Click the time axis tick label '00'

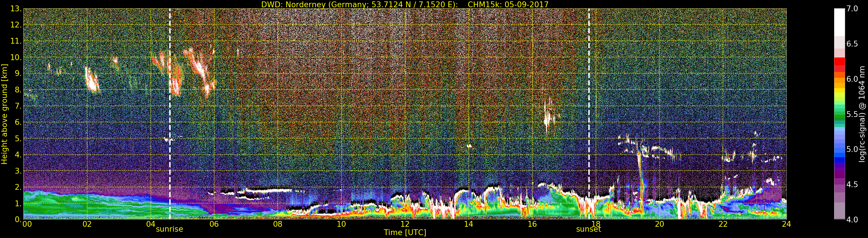pyautogui.click(x=27, y=224)
